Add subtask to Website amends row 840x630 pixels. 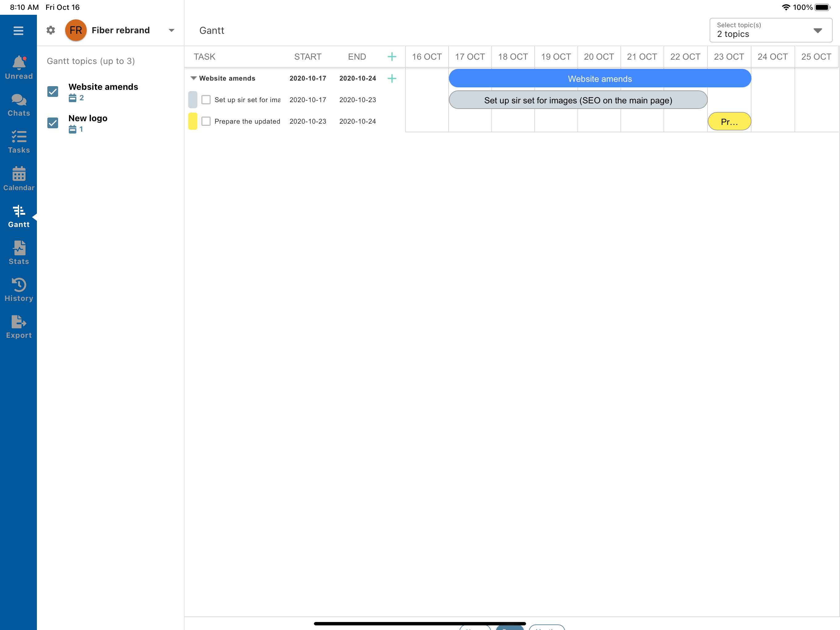[x=391, y=78]
